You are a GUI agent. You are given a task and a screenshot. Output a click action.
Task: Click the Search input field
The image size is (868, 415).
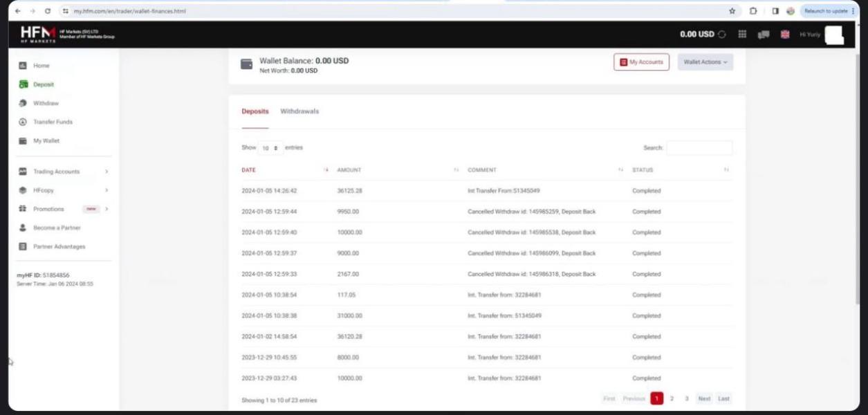[x=699, y=148]
